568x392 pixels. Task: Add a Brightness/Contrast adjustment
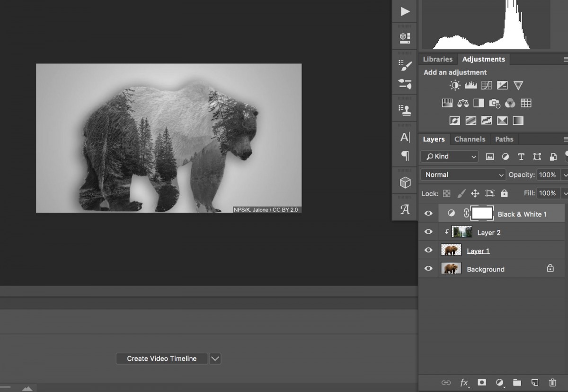[x=454, y=85]
